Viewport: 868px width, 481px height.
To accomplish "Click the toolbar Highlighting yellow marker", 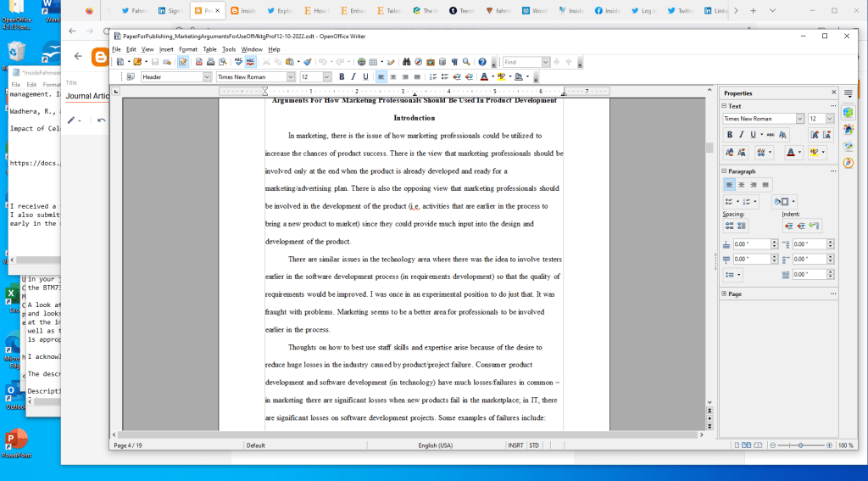I will click(502, 77).
